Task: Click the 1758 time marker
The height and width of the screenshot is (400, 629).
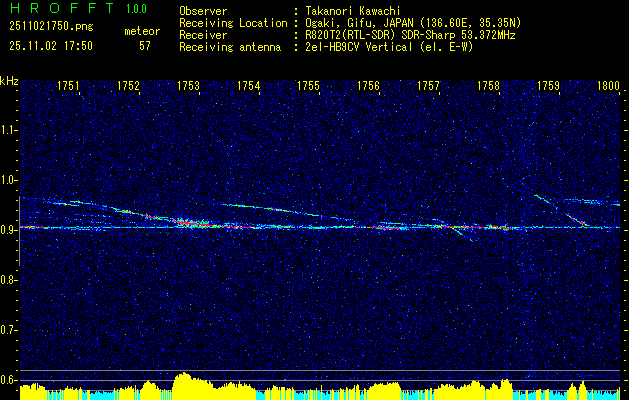Action: click(x=488, y=85)
